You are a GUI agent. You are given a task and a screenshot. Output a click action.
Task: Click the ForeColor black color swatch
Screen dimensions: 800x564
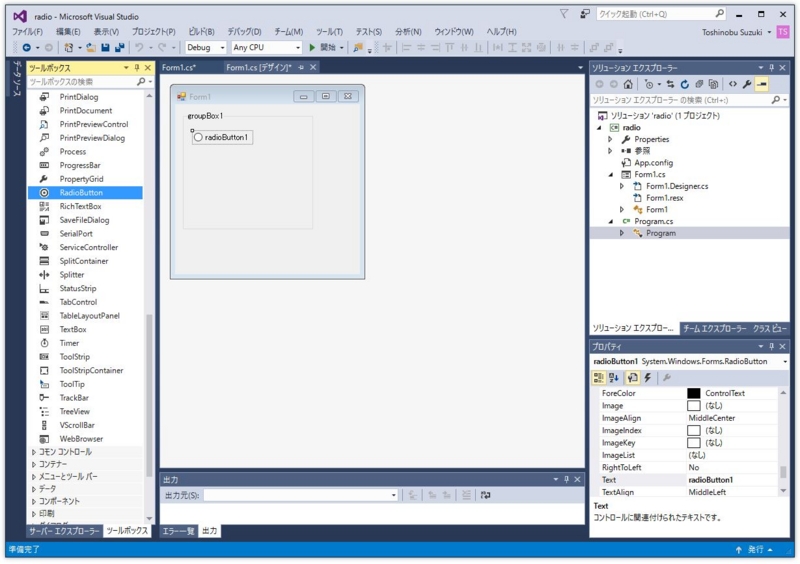(693, 394)
